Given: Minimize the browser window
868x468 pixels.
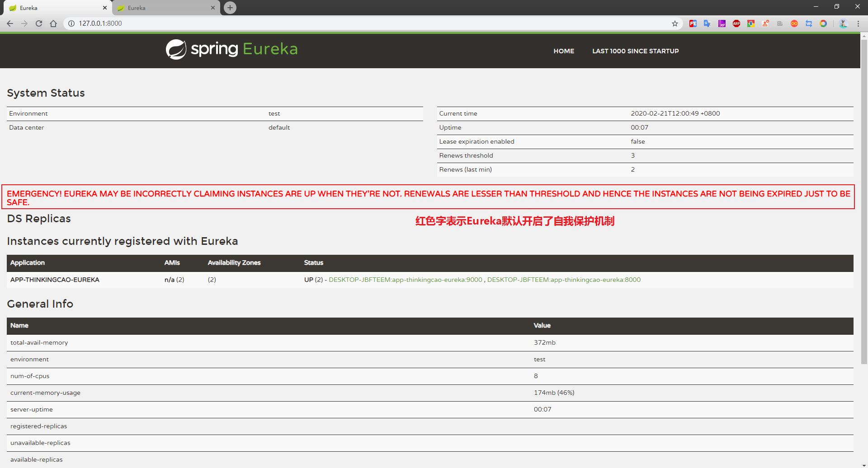Looking at the screenshot, I should tap(816, 6).
